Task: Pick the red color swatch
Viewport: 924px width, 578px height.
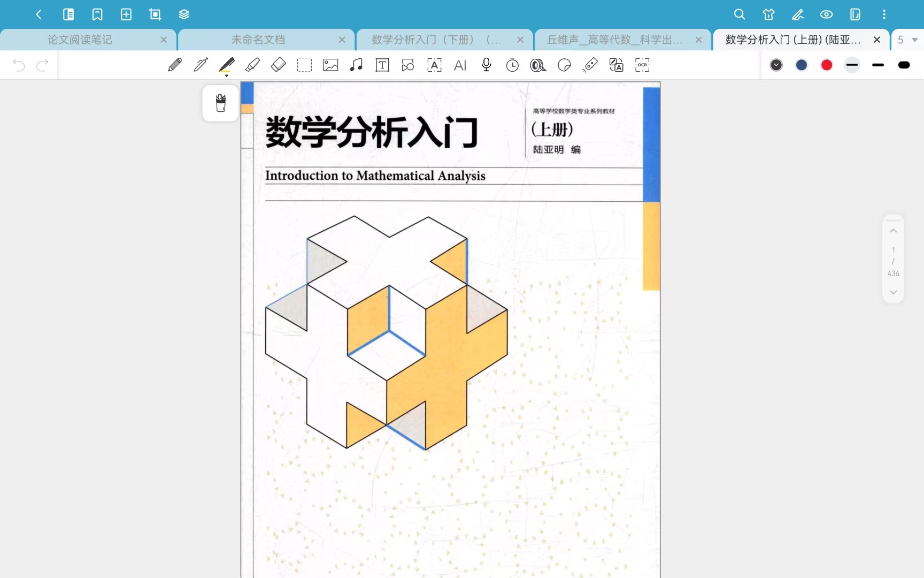Action: tap(827, 65)
